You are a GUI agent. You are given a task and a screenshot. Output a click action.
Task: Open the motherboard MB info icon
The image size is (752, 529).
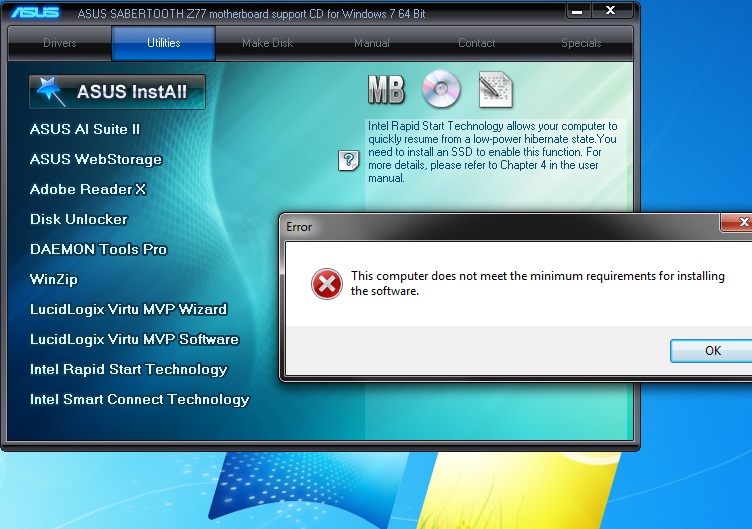tap(386, 90)
